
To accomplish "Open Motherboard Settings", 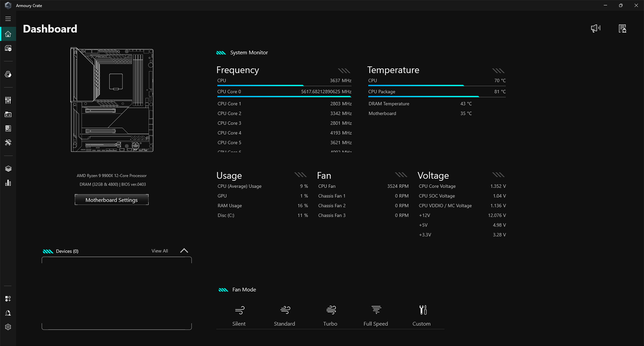I will pyautogui.click(x=111, y=200).
